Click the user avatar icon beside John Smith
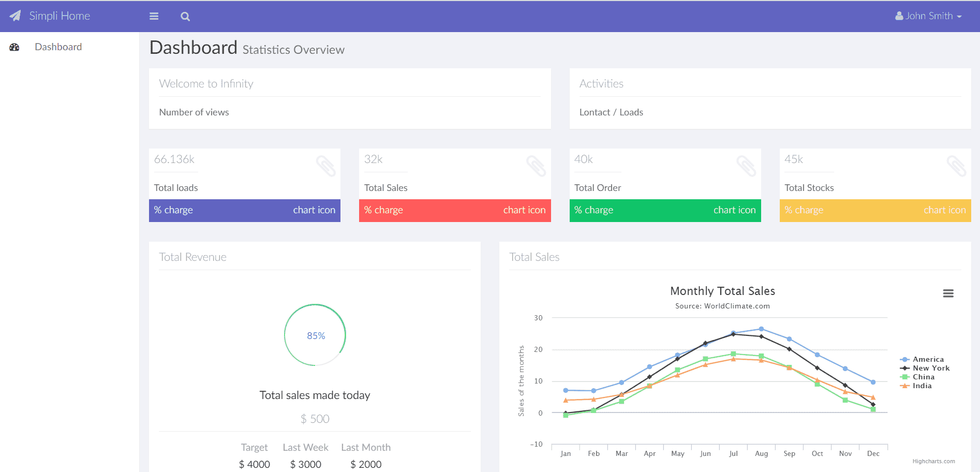The width and height of the screenshot is (980, 472). pyautogui.click(x=899, y=16)
